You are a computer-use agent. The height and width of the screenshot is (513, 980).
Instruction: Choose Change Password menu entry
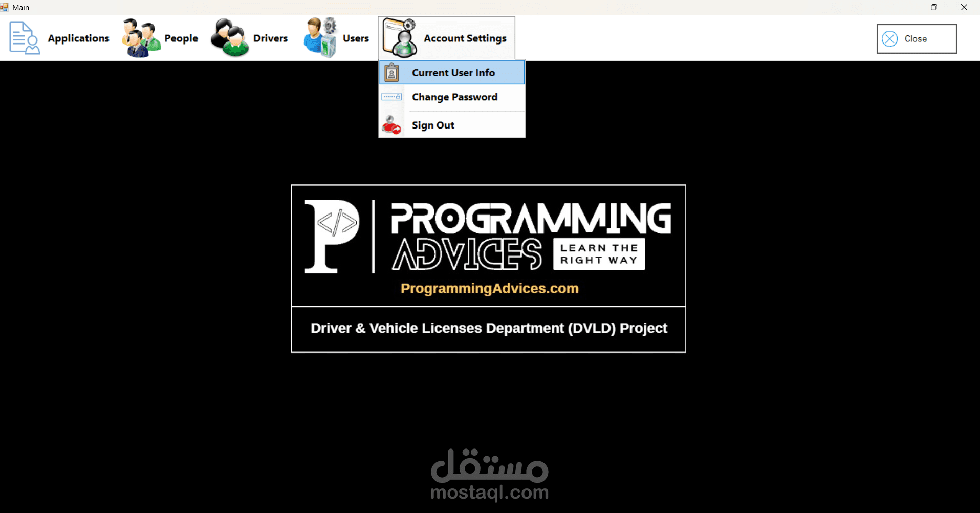click(x=452, y=97)
